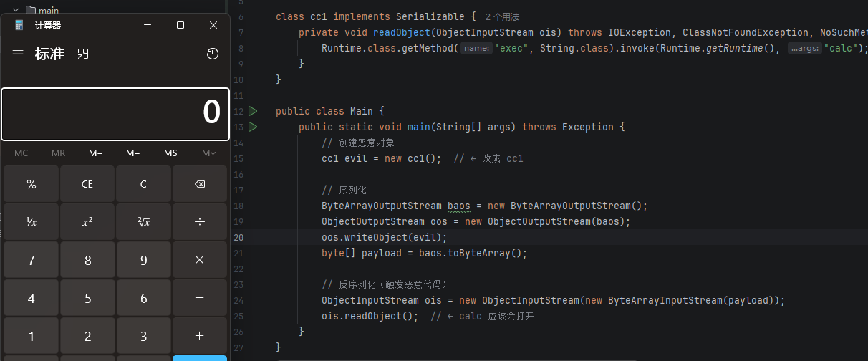868x361 pixels.
Task: Click digit 9 on calculator
Action: pyautogui.click(x=143, y=260)
